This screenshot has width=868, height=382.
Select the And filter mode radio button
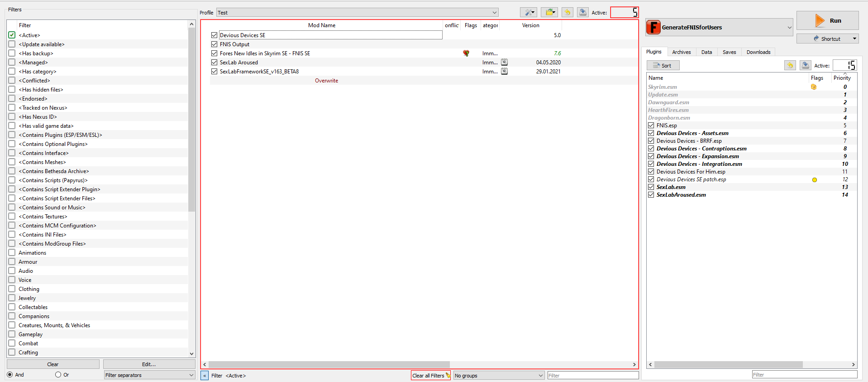10,375
